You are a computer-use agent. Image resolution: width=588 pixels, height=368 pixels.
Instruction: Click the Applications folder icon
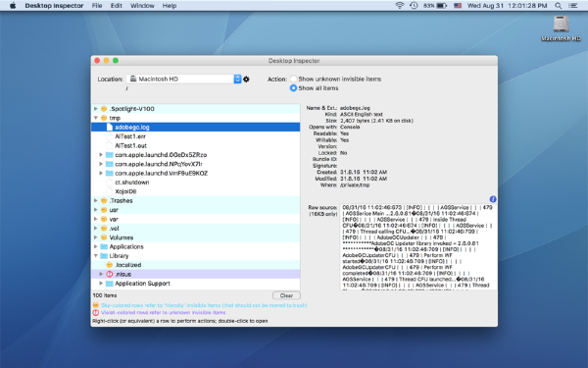point(104,246)
